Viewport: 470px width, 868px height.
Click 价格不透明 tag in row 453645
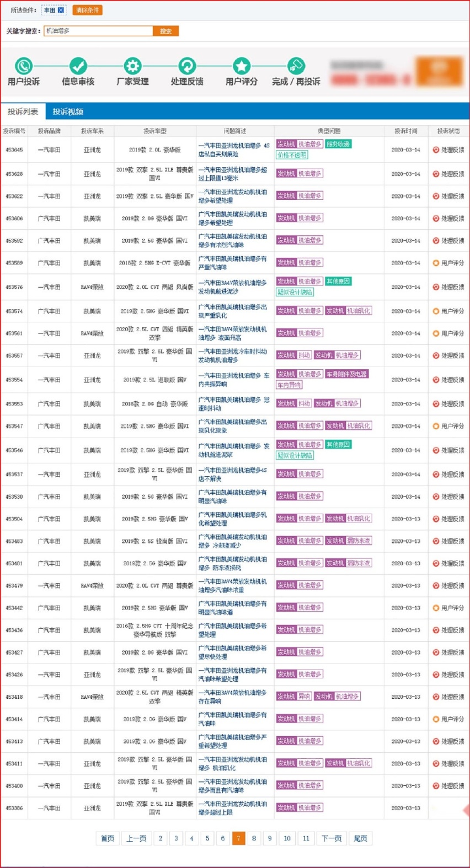click(x=292, y=155)
